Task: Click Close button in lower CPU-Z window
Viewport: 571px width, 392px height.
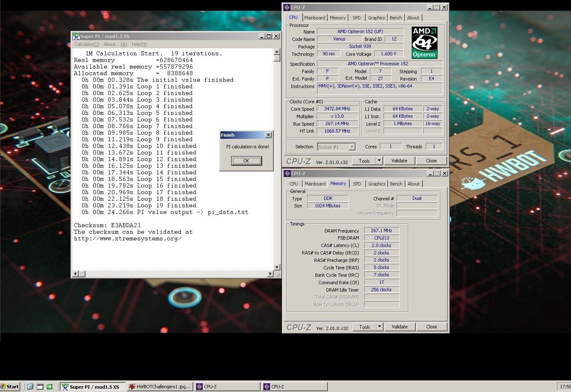Action: [x=431, y=327]
